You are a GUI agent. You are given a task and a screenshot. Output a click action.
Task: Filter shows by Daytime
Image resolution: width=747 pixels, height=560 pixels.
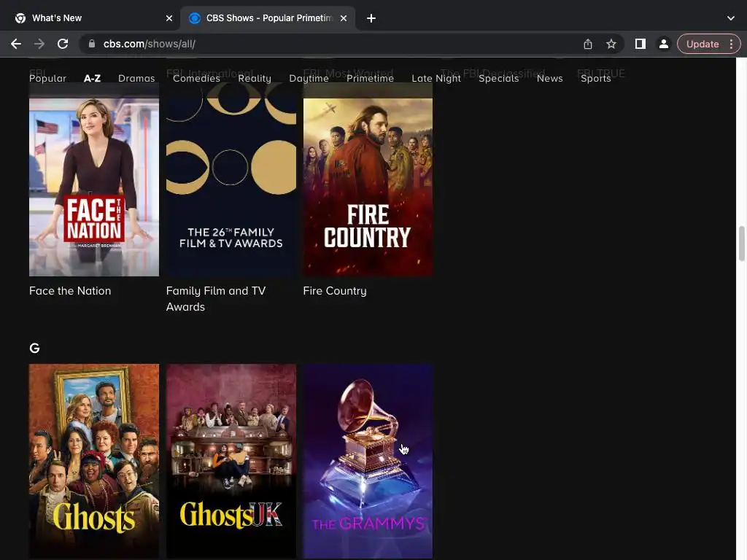tap(309, 78)
